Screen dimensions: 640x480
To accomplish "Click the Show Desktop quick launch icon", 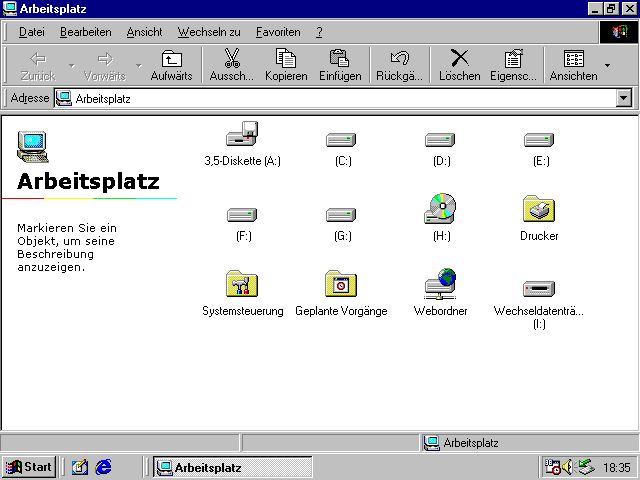I will [80, 467].
